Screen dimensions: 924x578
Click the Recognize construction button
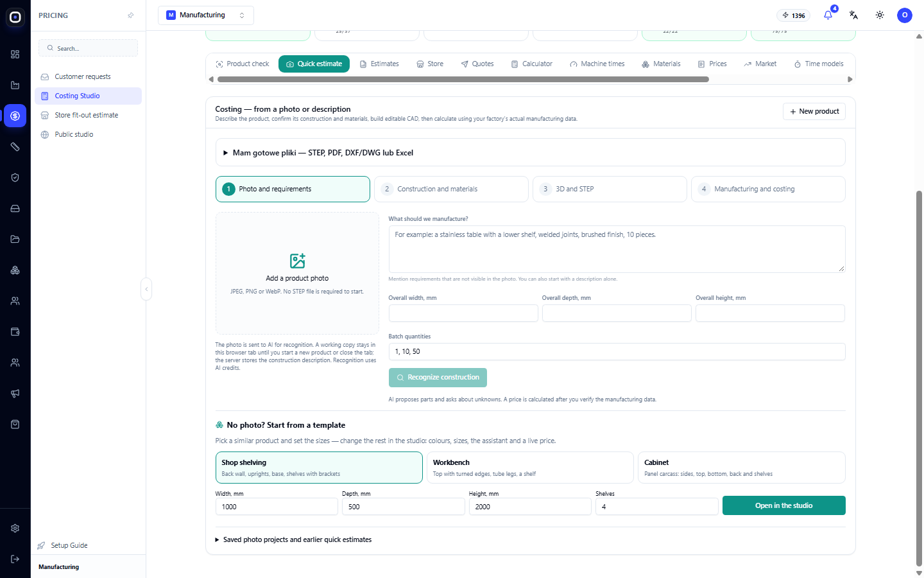pos(438,378)
